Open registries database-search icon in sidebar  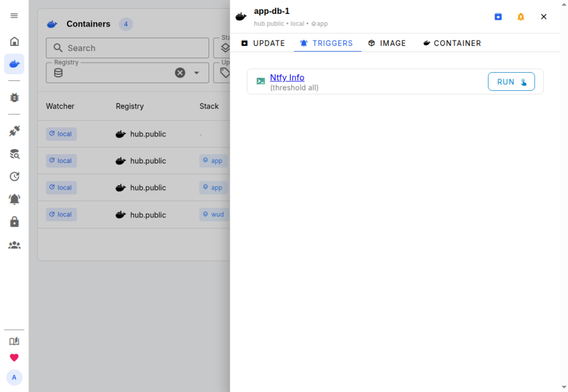[14, 154]
